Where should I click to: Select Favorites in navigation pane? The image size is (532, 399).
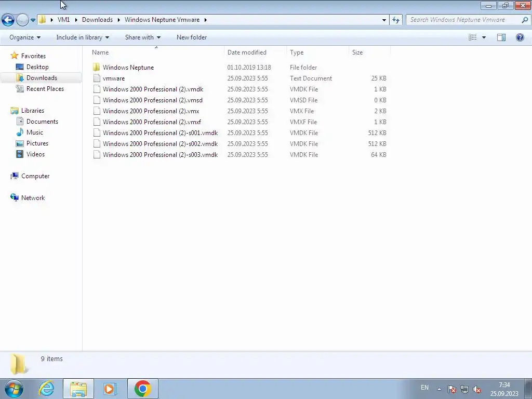(x=33, y=56)
